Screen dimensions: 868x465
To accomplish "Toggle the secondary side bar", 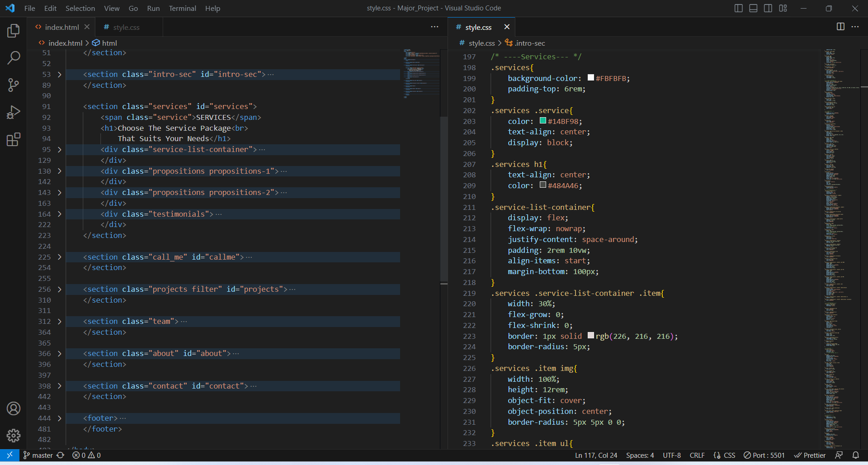I will (x=768, y=8).
